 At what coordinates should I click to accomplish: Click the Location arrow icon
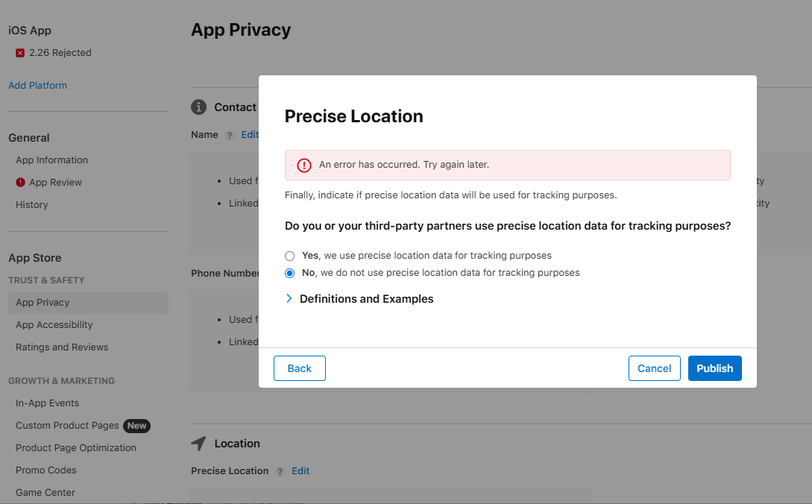198,444
